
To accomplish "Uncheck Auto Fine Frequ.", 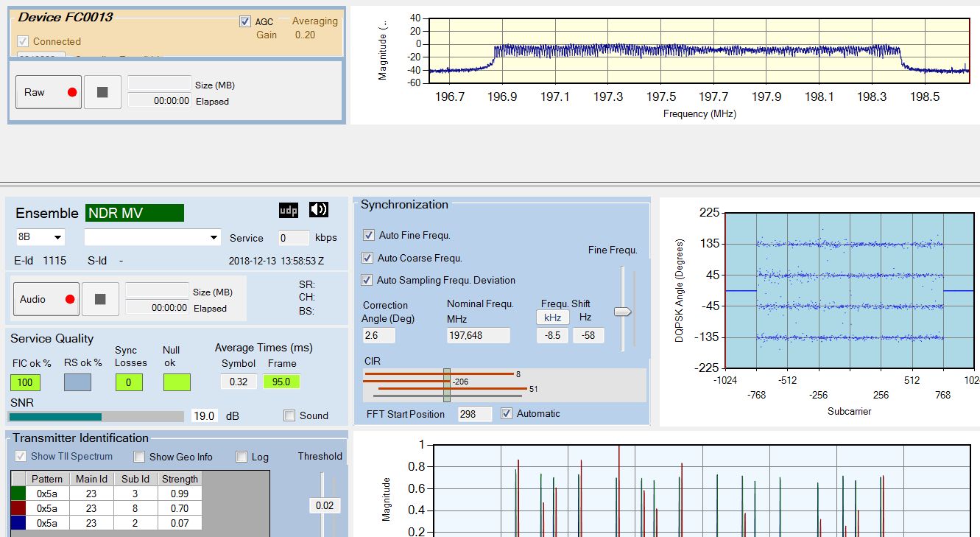I will [368, 235].
